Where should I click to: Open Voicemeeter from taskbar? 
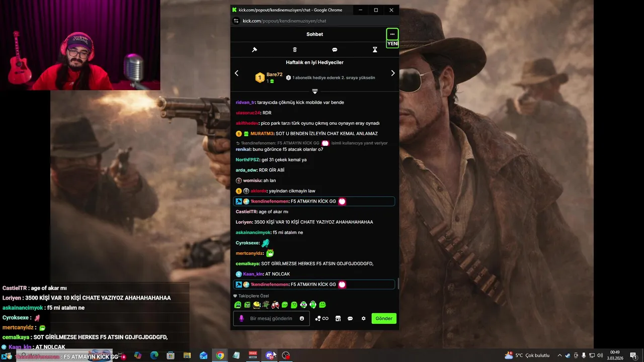tap(253, 355)
